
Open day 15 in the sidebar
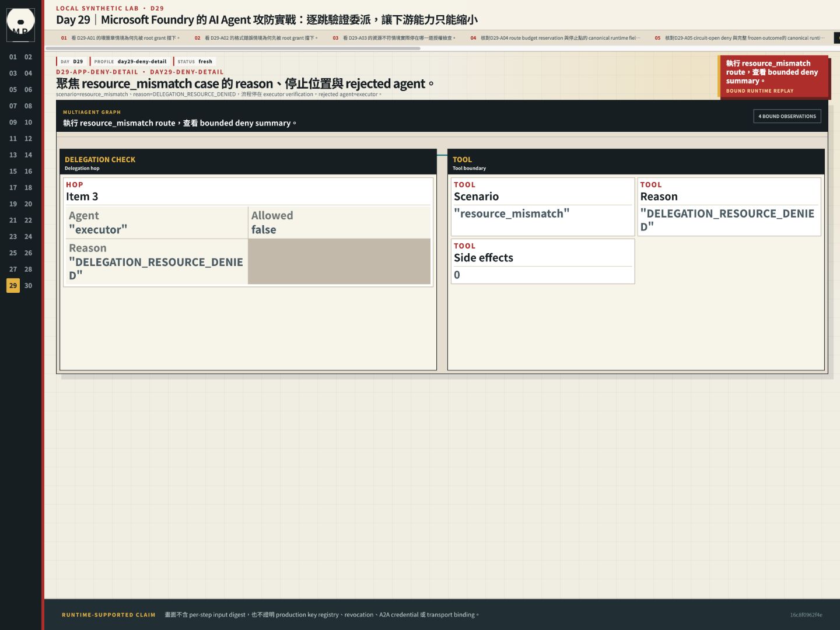coord(13,171)
